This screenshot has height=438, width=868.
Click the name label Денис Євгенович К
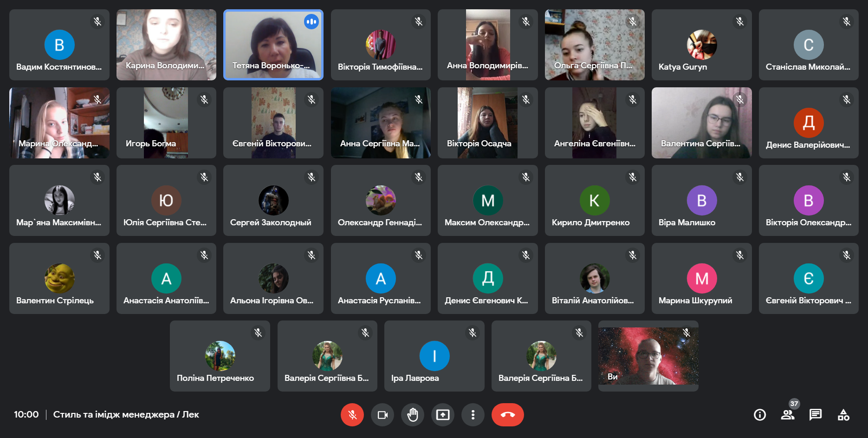coord(486,301)
